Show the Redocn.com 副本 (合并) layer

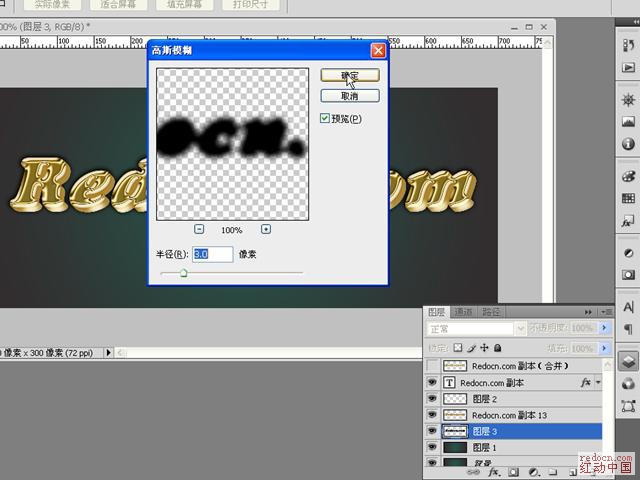[x=432, y=366]
